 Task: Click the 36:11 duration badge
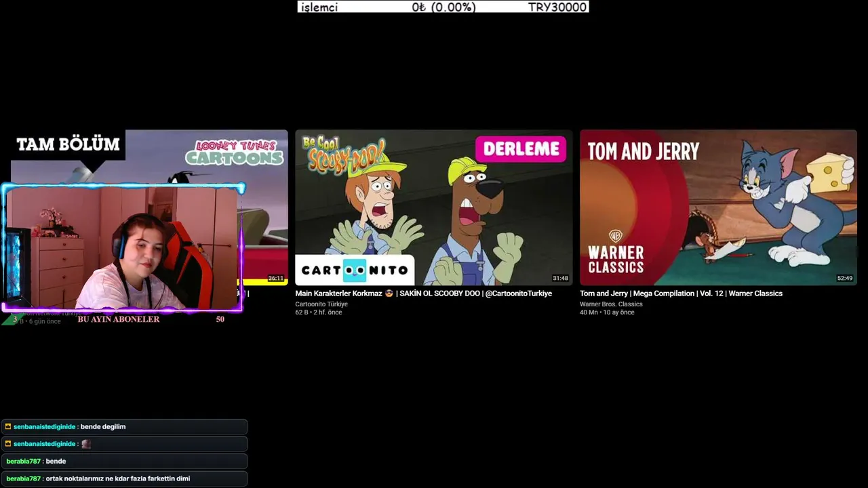[276, 279]
